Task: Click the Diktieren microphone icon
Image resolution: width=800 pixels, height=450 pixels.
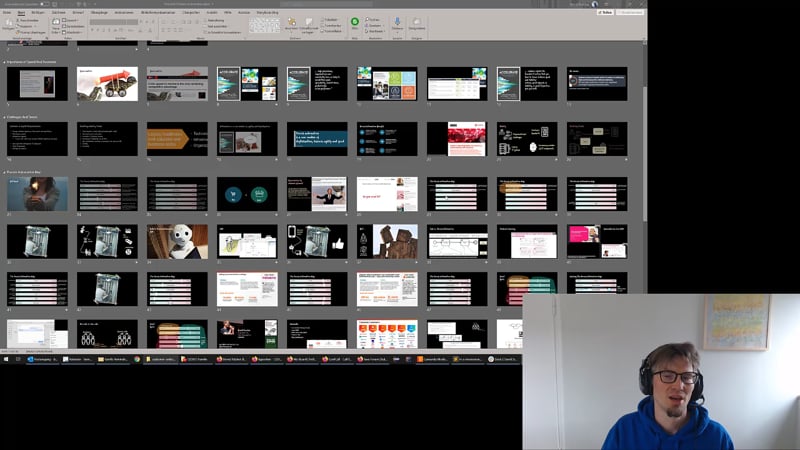Action: (397, 24)
